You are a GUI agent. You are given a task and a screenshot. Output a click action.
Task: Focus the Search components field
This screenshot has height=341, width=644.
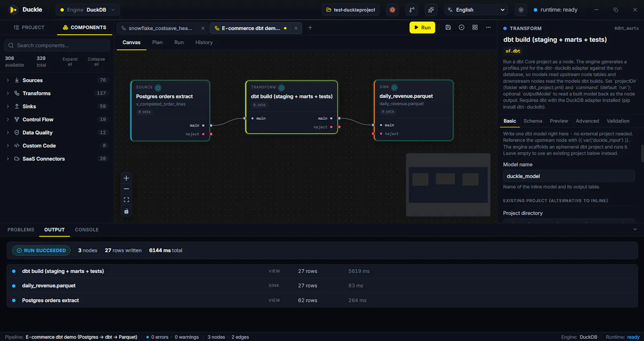pos(57,45)
